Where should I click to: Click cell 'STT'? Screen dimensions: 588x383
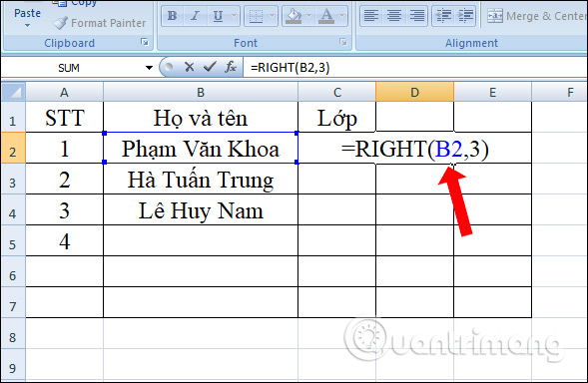click(x=65, y=117)
